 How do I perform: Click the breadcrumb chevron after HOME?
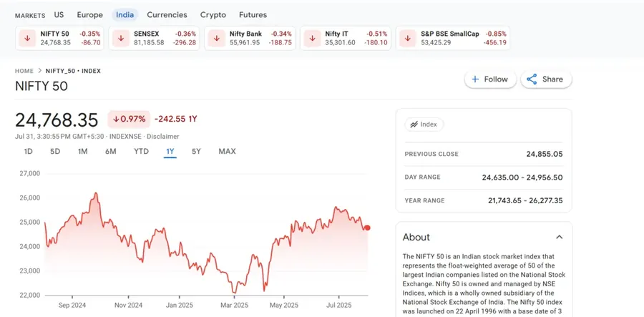40,71
